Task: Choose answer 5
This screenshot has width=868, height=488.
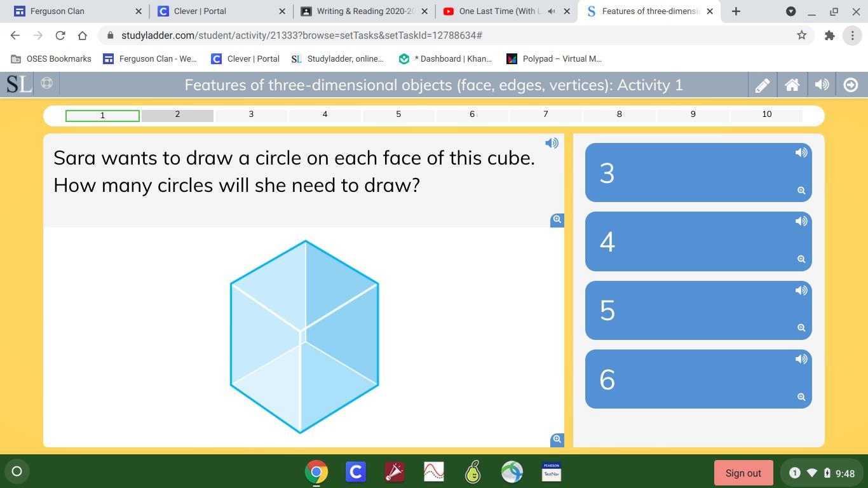Action: 698,310
